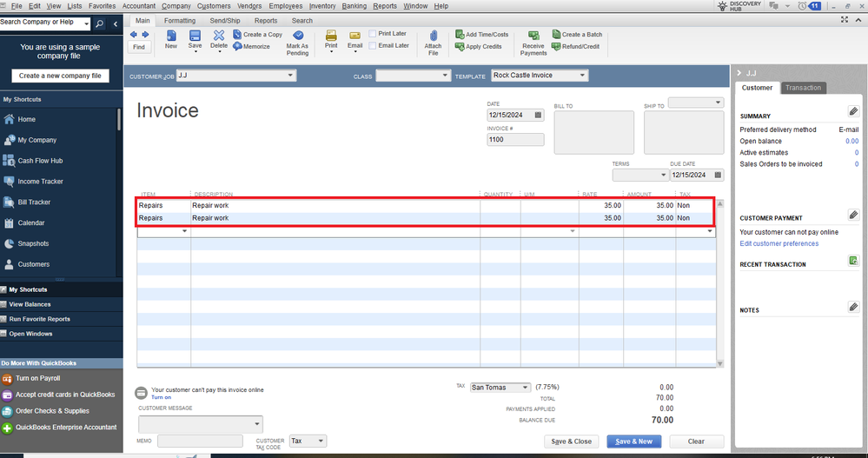Open the Transaction tab in the side panel
The image size is (868, 458).
803,88
